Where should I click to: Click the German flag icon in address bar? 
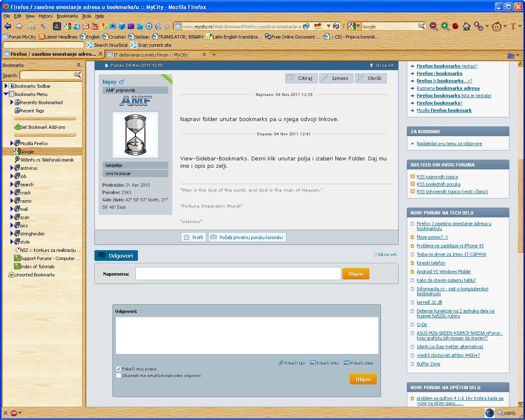318,26
